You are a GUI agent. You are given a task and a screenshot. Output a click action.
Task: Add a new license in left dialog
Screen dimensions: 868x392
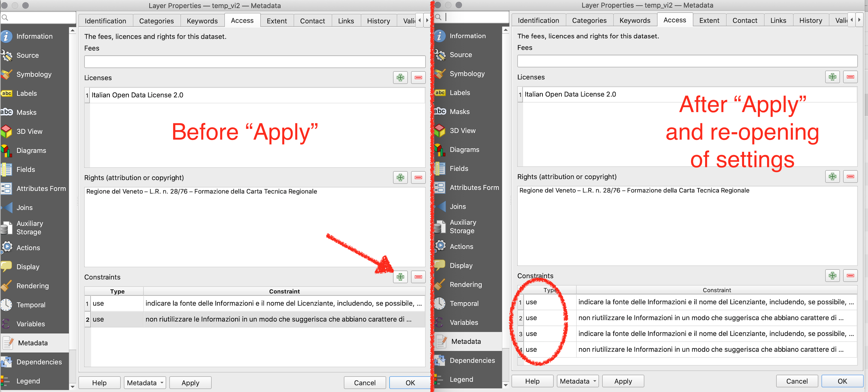coord(400,78)
